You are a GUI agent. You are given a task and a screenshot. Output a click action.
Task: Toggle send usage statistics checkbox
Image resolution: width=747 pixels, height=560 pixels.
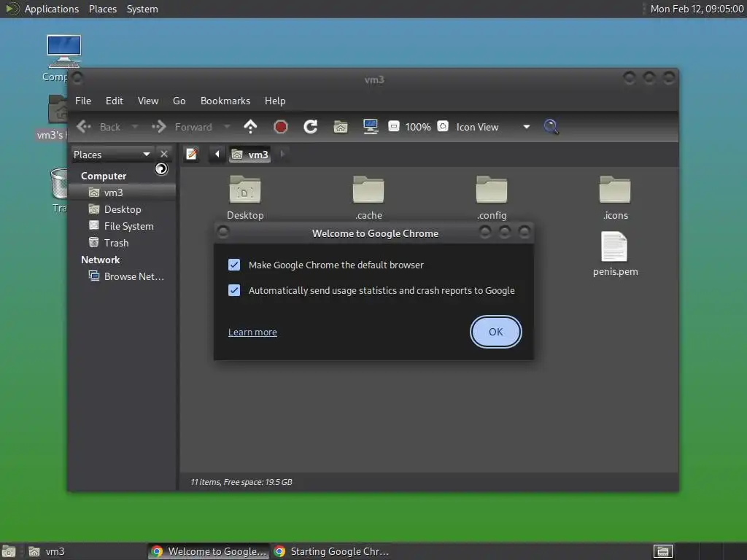point(234,290)
